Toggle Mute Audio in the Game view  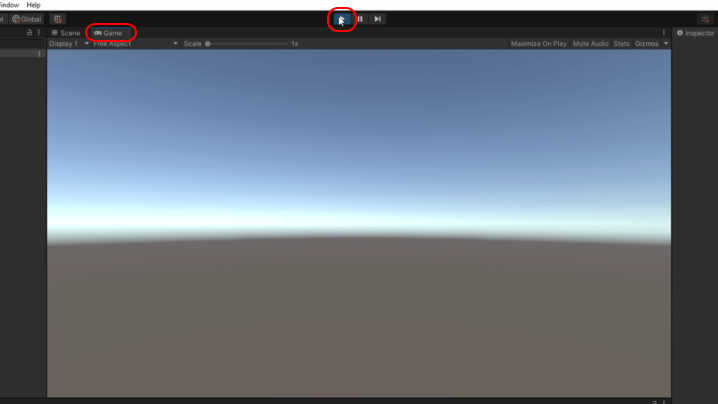click(x=590, y=44)
